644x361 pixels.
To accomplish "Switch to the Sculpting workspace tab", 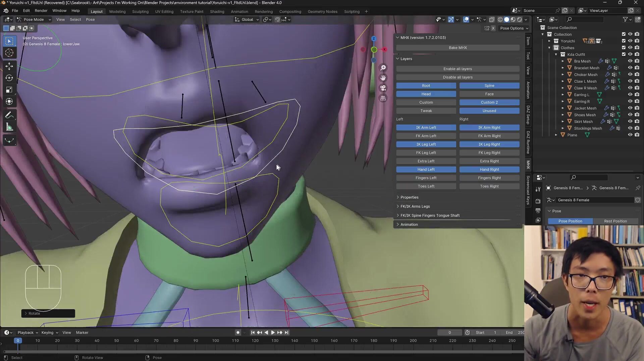I will (x=140, y=11).
